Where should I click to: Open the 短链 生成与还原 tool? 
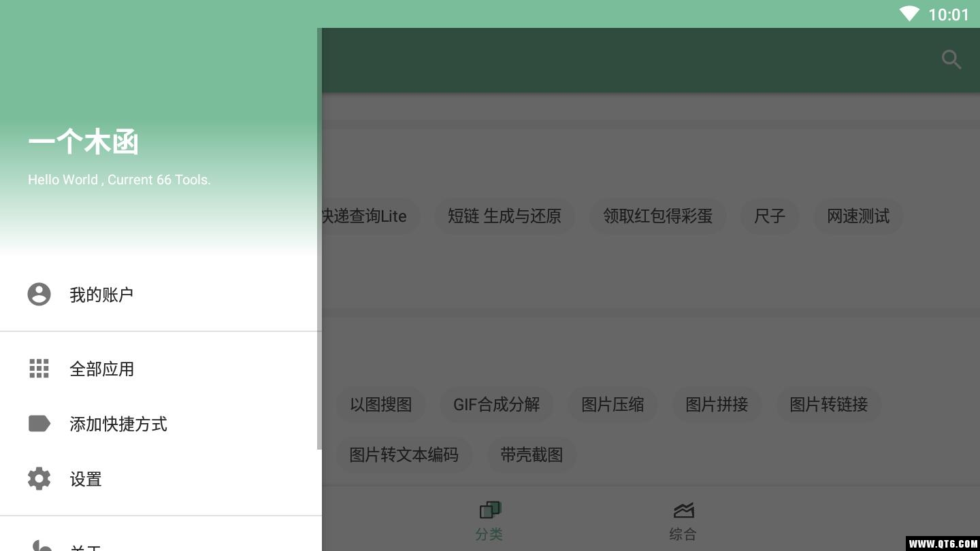pyautogui.click(x=504, y=216)
